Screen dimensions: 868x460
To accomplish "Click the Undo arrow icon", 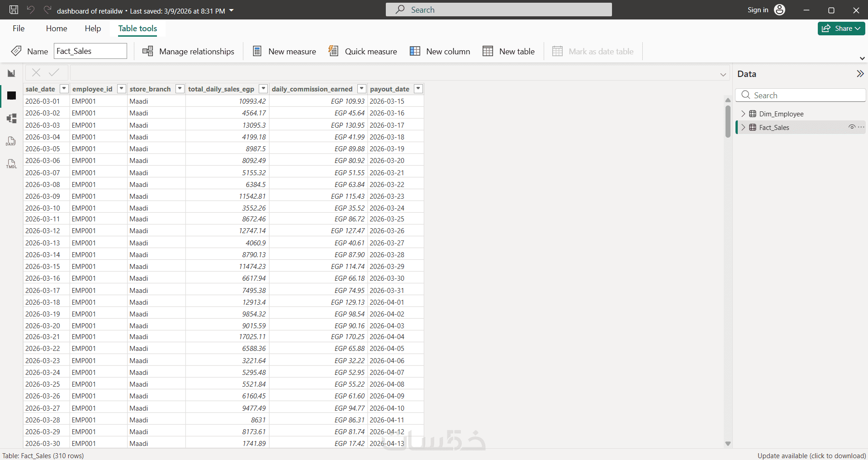I will (x=30, y=10).
